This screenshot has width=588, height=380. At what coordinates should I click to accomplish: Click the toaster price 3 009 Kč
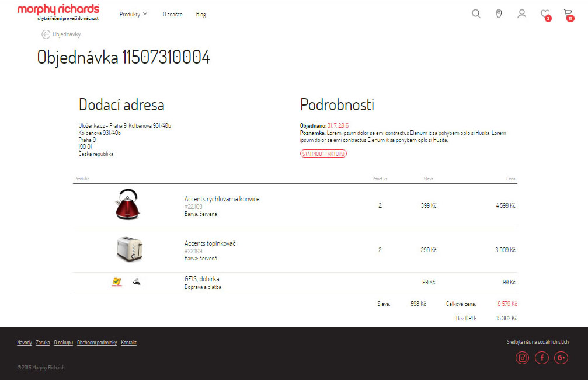click(505, 250)
